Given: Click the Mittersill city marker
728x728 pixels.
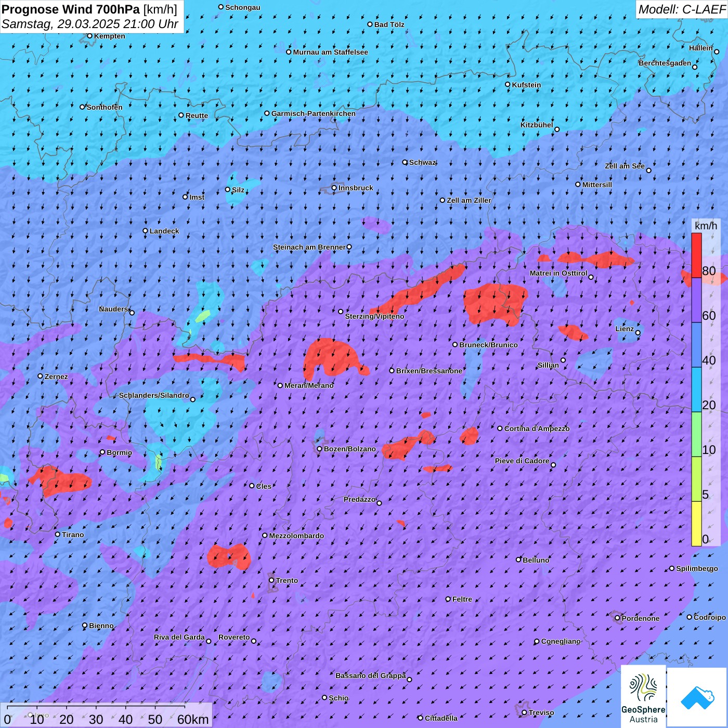Looking at the screenshot, I should pyautogui.click(x=578, y=184).
